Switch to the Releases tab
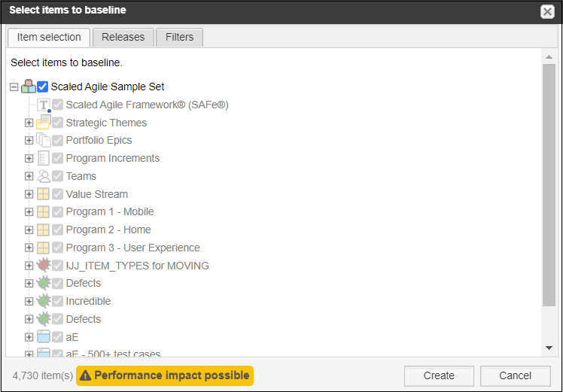 click(x=123, y=38)
